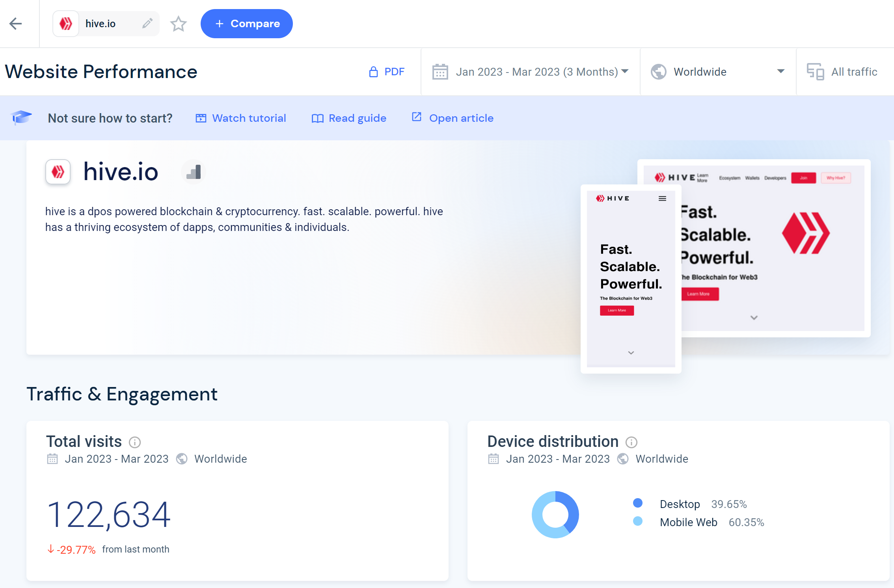Click the down chevron in the desktop preview
This screenshot has width=894, height=588.
click(x=754, y=318)
